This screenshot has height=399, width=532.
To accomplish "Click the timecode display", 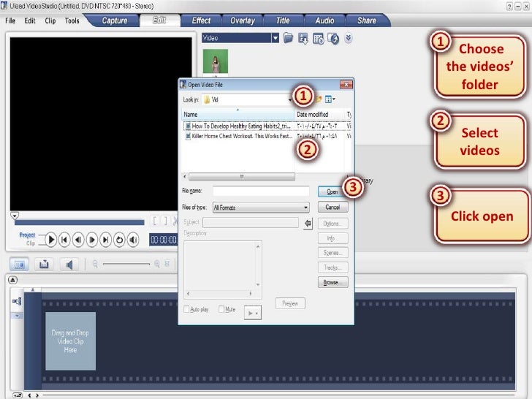I will (164, 240).
